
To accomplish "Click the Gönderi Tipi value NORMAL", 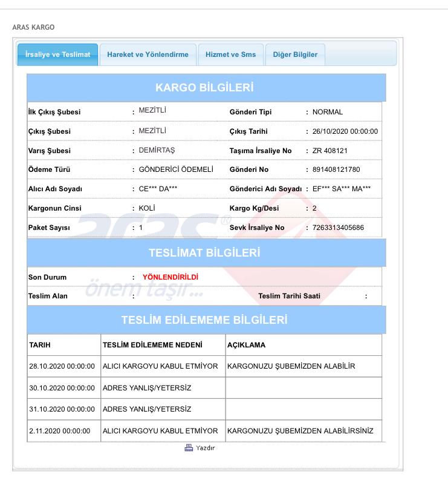I will tap(328, 112).
